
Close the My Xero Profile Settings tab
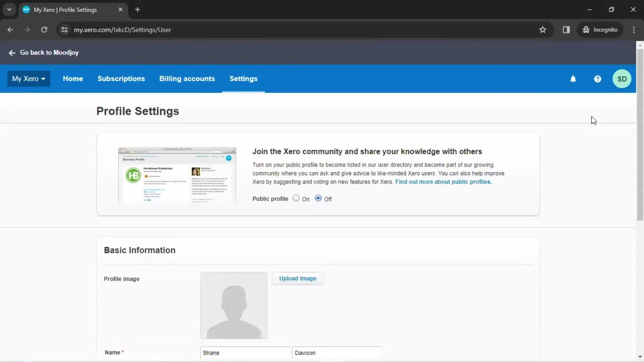120,10
